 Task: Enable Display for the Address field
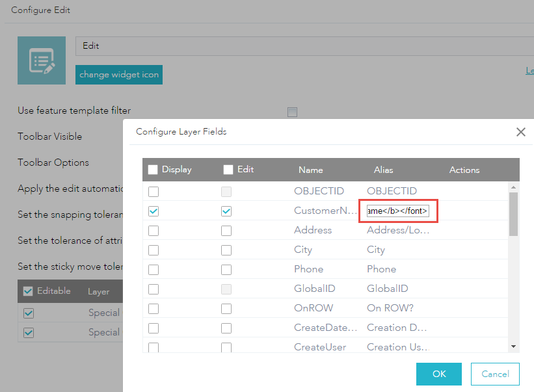(154, 231)
